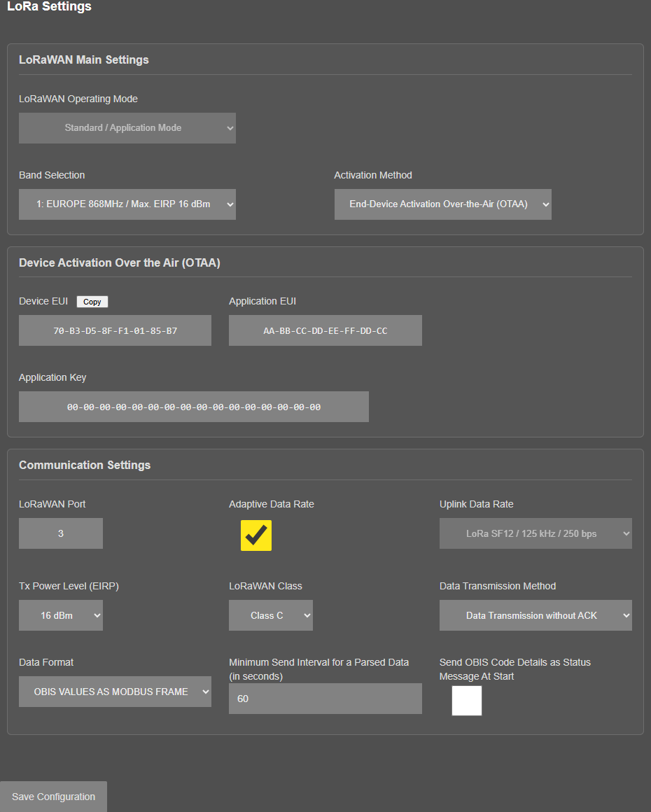651x812 pixels.
Task: Enable Send OBIS Code Details checkbox
Action: click(467, 701)
